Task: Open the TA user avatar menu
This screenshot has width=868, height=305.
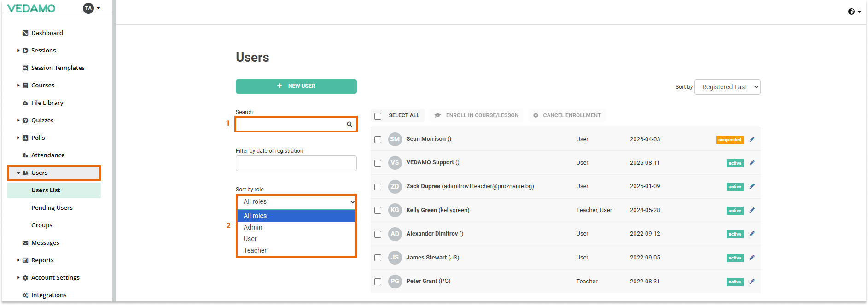Action: (92, 8)
